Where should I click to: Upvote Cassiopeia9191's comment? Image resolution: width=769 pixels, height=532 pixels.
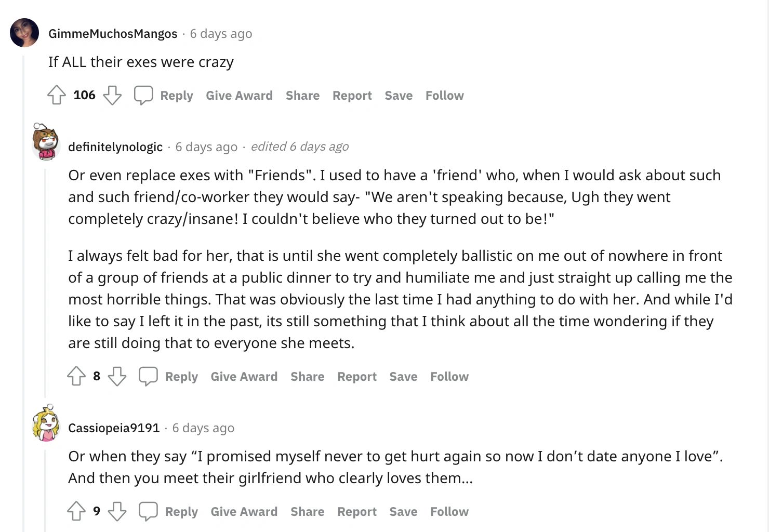click(76, 512)
